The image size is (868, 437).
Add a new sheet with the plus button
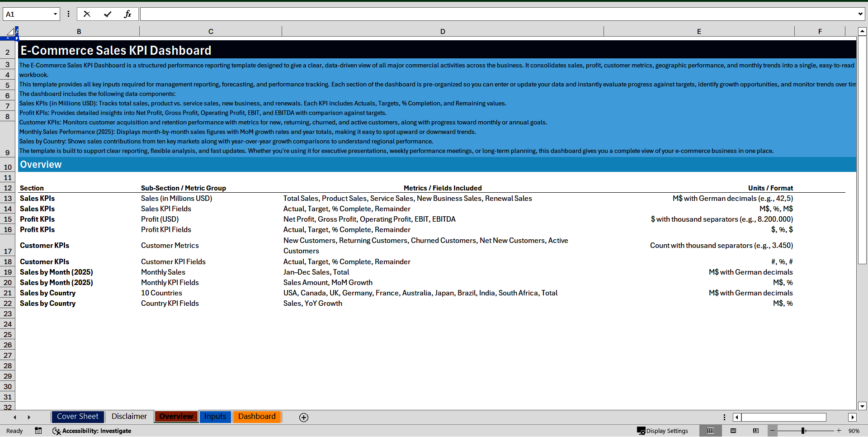point(303,417)
